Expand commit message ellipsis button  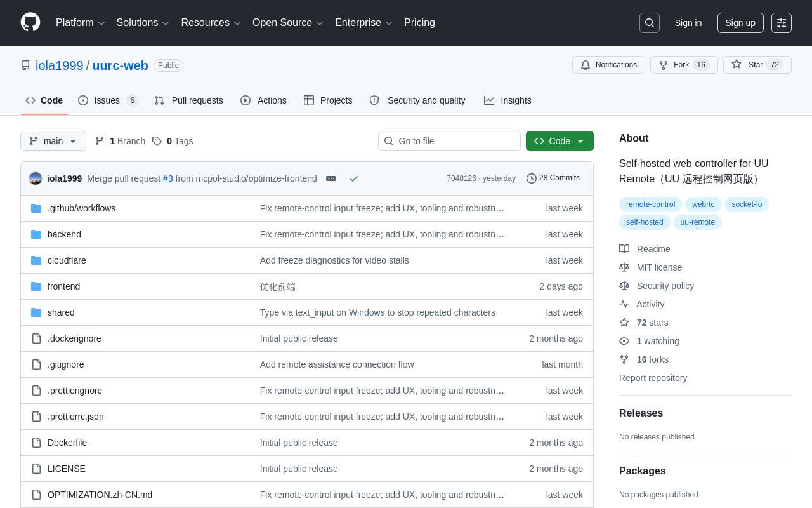point(331,178)
